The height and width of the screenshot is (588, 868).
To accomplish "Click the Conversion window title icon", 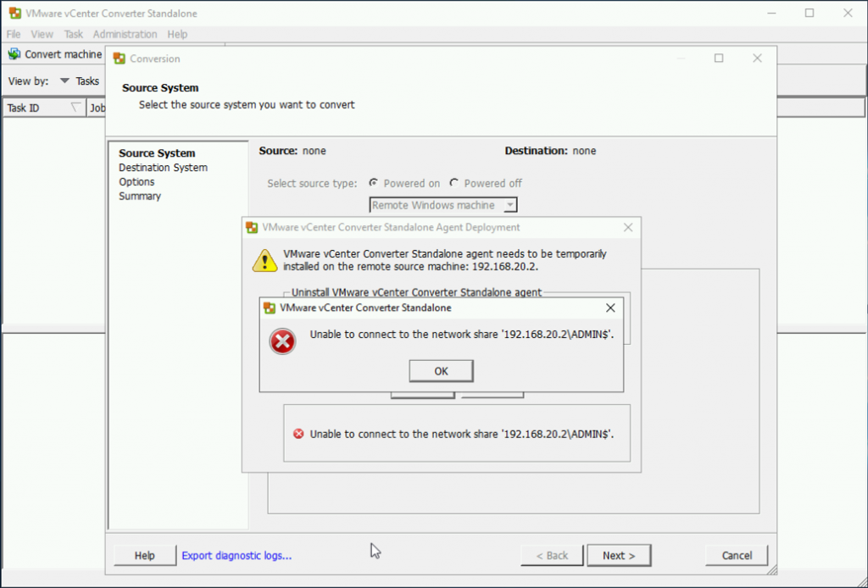I will 120,58.
